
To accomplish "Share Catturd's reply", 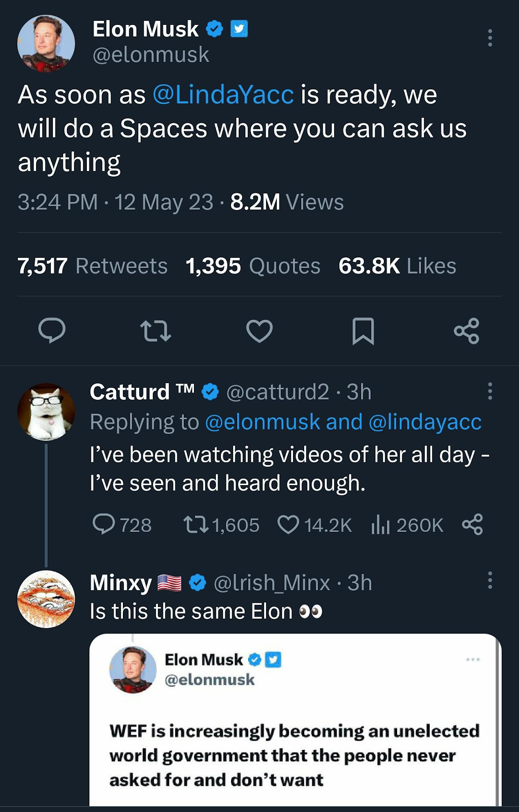I will coord(472,525).
